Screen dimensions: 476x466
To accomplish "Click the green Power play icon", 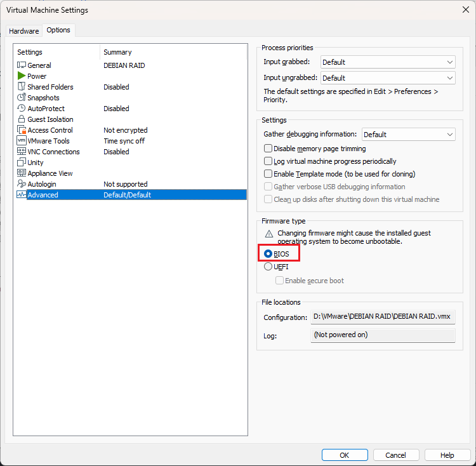I will pyautogui.click(x=21, y=76).
